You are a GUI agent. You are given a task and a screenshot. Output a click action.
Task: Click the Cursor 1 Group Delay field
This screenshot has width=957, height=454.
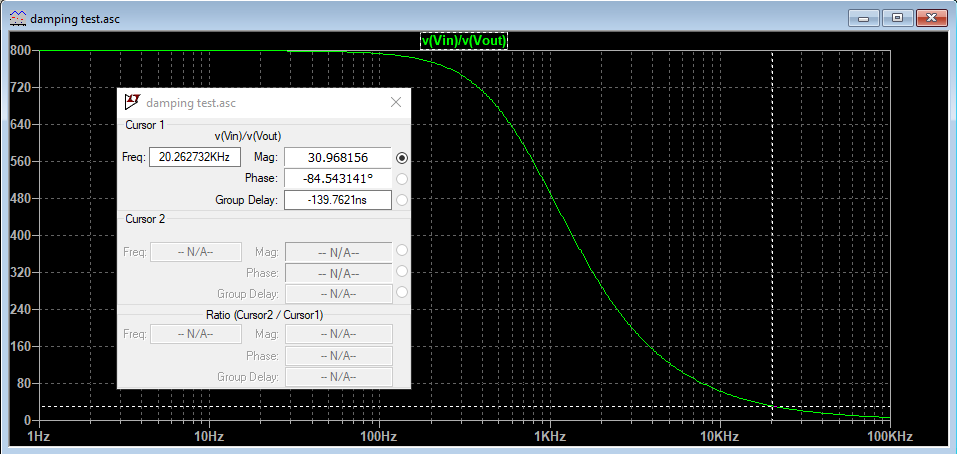337,200
